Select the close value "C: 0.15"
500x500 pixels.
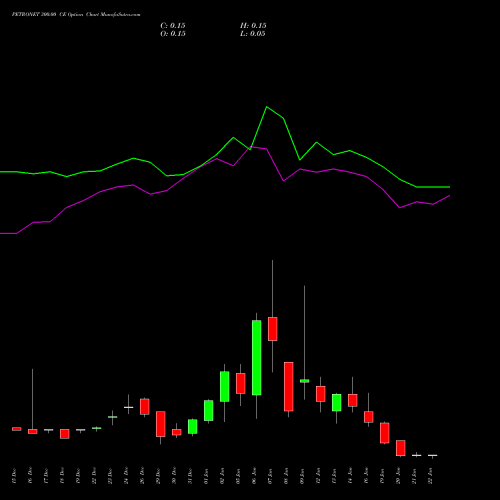tap(173, 26)
